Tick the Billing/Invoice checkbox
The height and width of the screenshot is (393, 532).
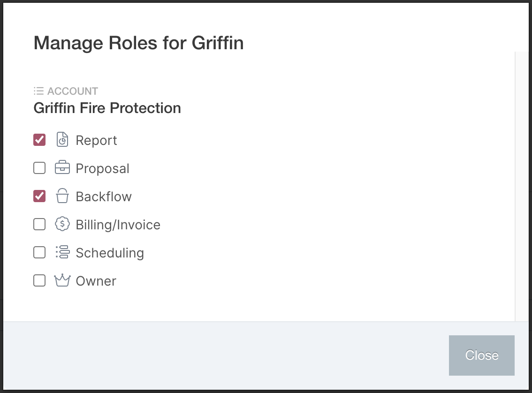(x=39, y=224)
